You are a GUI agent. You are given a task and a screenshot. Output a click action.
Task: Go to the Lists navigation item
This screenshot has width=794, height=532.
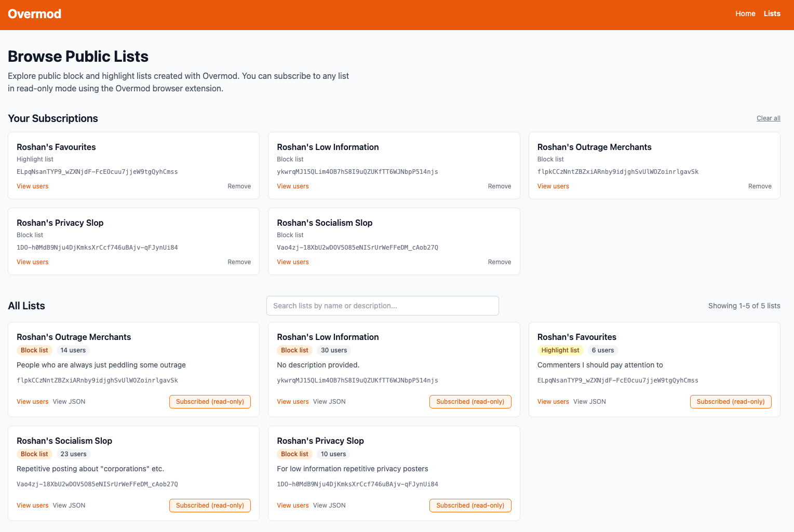click(x=772, y=13)
